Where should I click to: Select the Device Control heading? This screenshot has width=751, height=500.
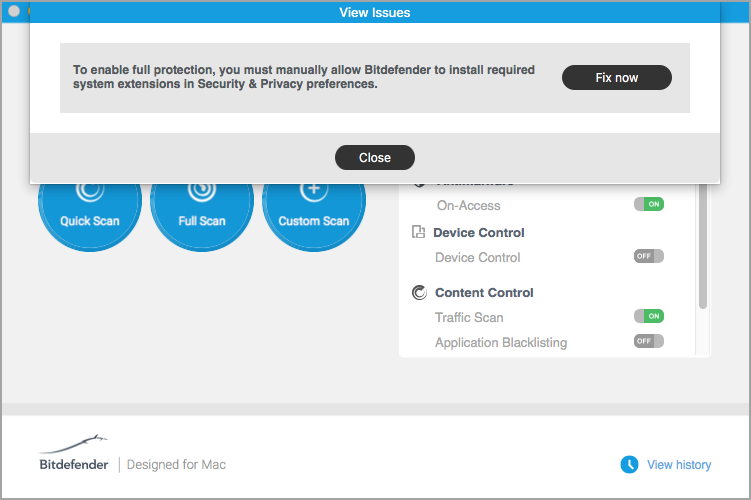pos(478,233)
